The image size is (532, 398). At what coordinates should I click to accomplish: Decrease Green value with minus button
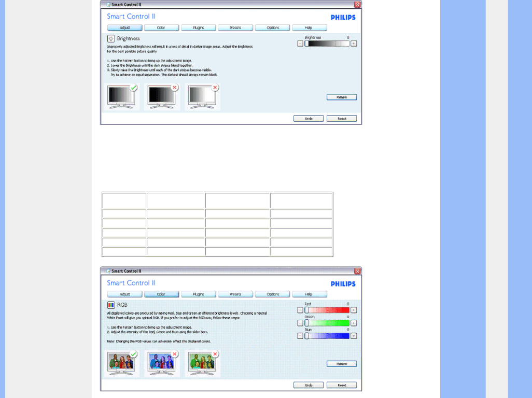[x=300, y=323]
